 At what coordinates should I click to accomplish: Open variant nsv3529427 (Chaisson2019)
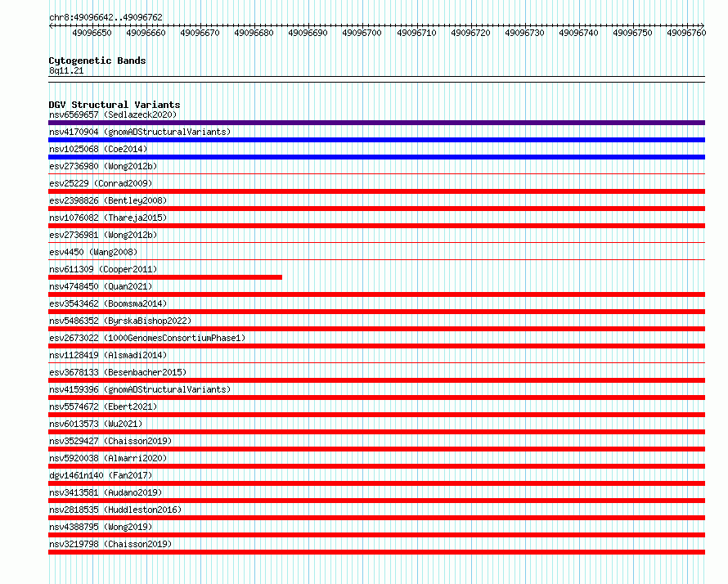click(110, 441)
